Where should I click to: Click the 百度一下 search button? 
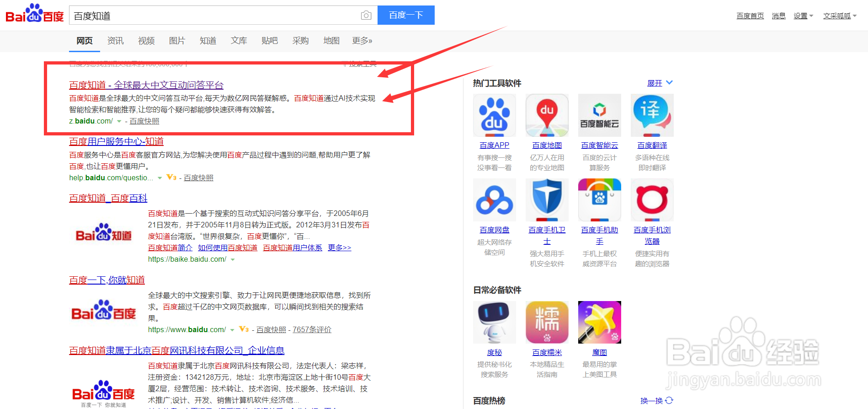point(406,15)
